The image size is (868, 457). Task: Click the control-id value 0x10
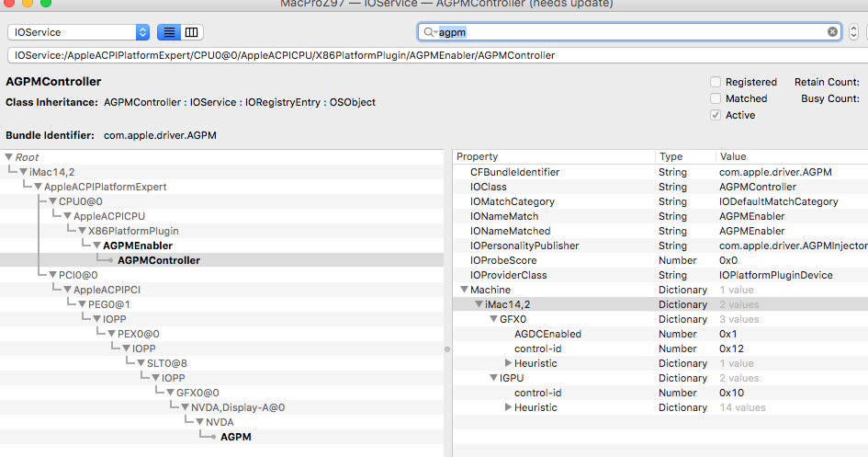(731, 393)
